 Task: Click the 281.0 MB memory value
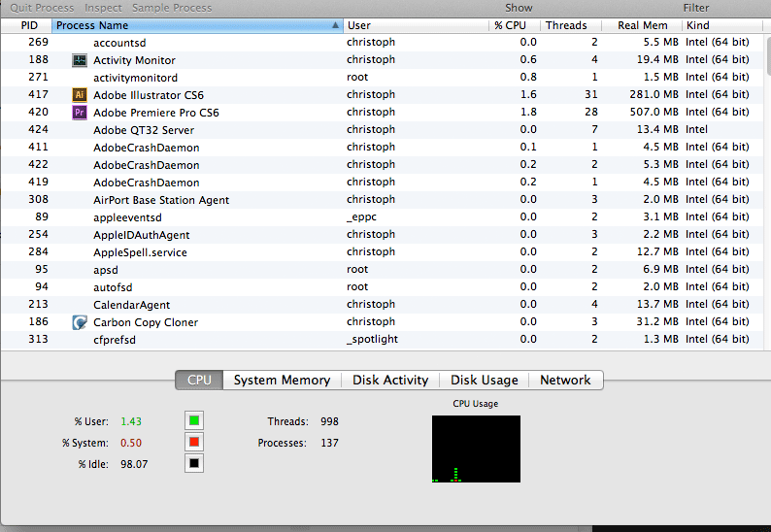coord(654,94)
